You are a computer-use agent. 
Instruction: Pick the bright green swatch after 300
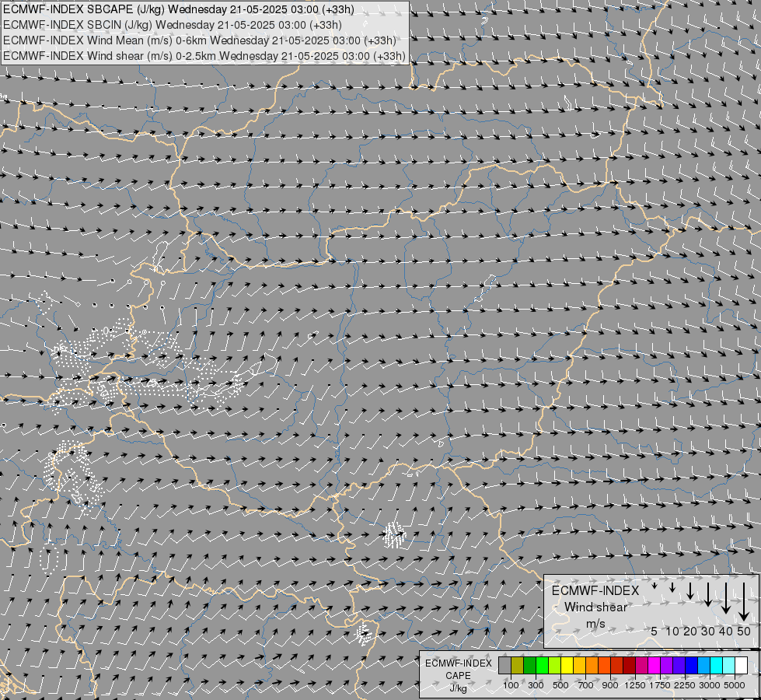[x=542, y=665]
